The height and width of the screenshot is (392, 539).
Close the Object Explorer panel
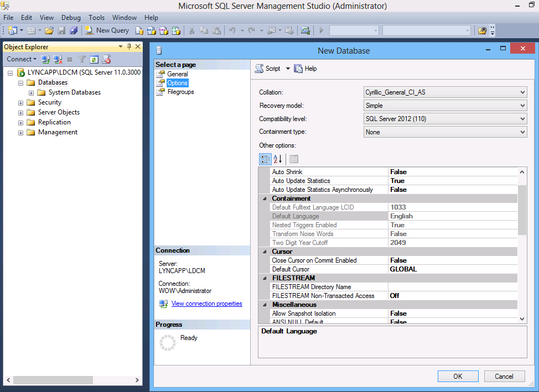[138, 46]
